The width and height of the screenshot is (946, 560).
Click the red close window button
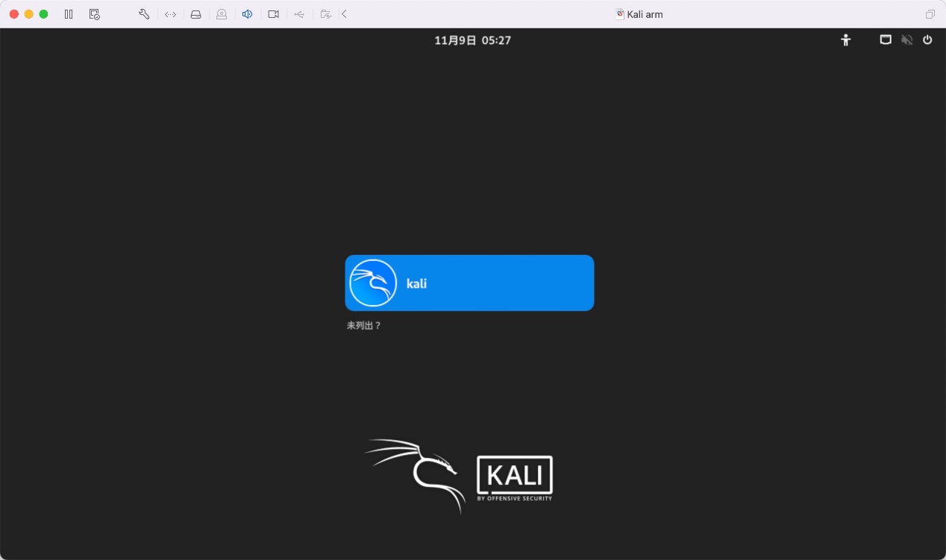(x=13, y=14)
